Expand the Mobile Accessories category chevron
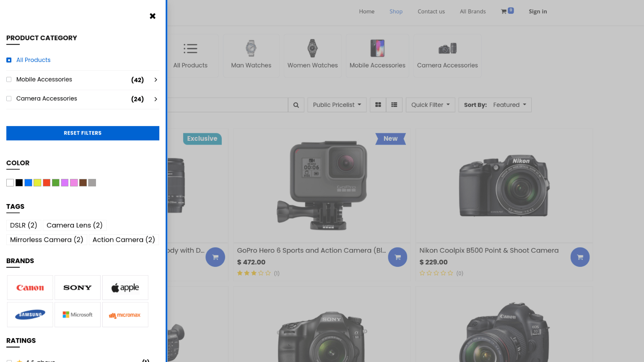The image size is (644, 362). pos(156,80)
